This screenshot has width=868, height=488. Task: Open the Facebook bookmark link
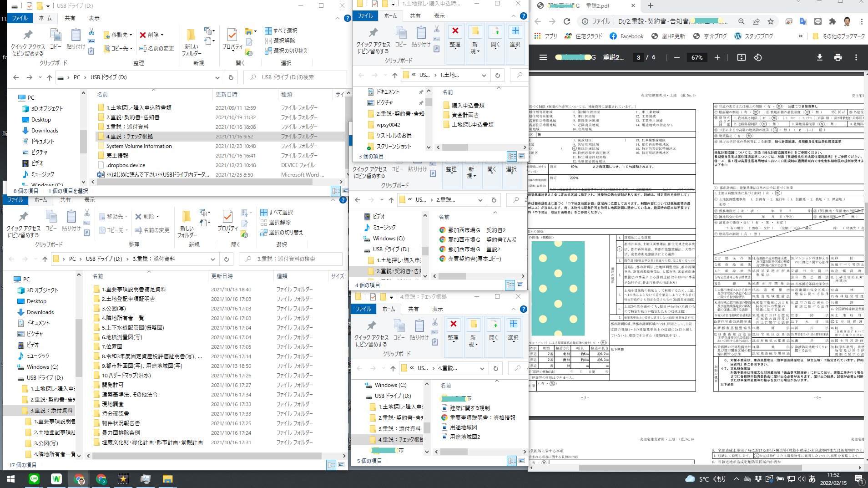[x=626, y=36]
